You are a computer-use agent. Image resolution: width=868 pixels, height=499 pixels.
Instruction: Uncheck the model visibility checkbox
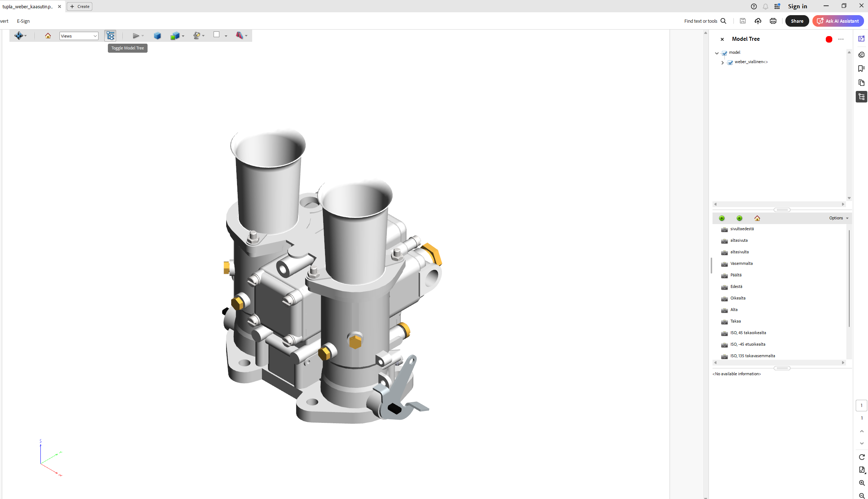725,53
